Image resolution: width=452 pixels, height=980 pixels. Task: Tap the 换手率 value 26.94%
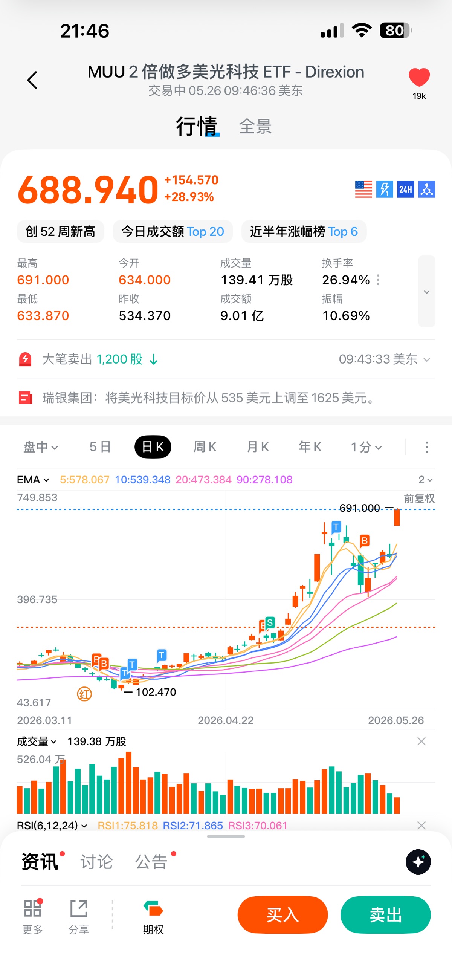point(346,280)
